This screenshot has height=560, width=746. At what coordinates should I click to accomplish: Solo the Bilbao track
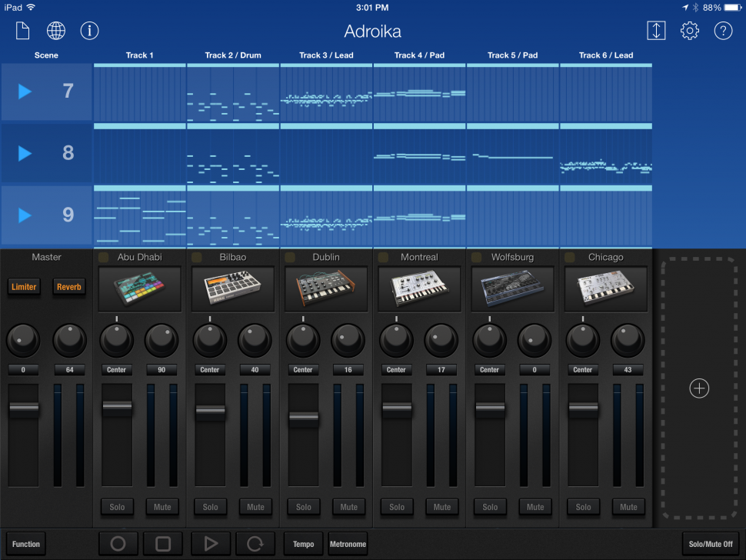click(210, 507)
